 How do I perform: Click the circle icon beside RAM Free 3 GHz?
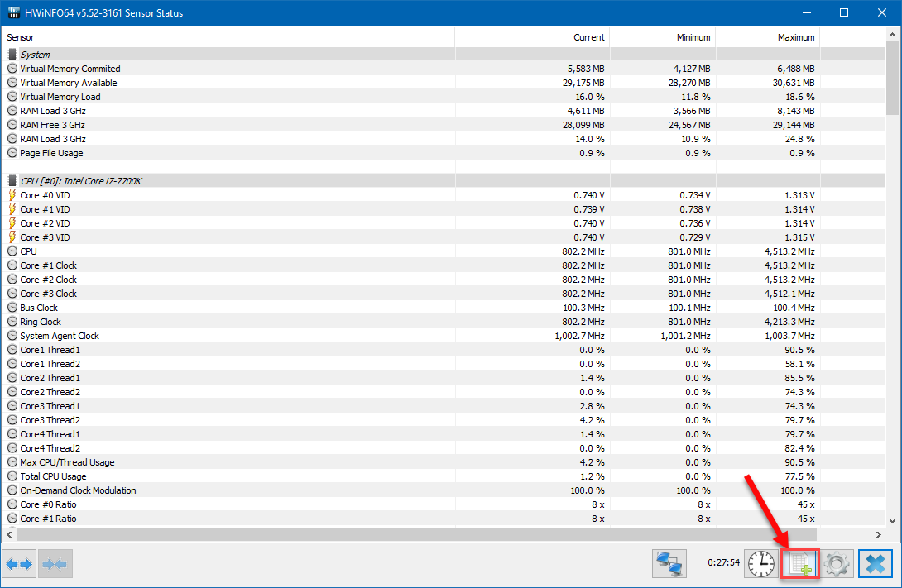(x=12, y=125)
